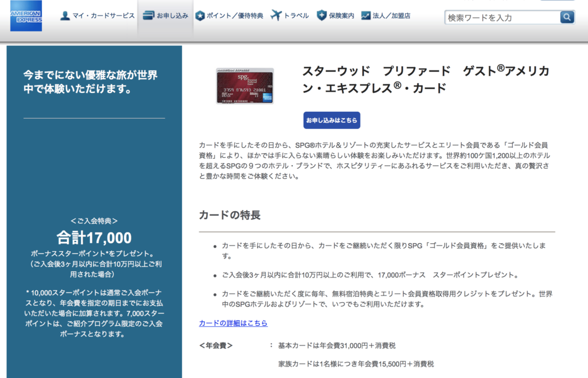This screenshot has height=378, width=588.
Task: Click the 今までにない優雅な旅 sidebar headline
Action: pyautogui.click(x=90, y=81)
